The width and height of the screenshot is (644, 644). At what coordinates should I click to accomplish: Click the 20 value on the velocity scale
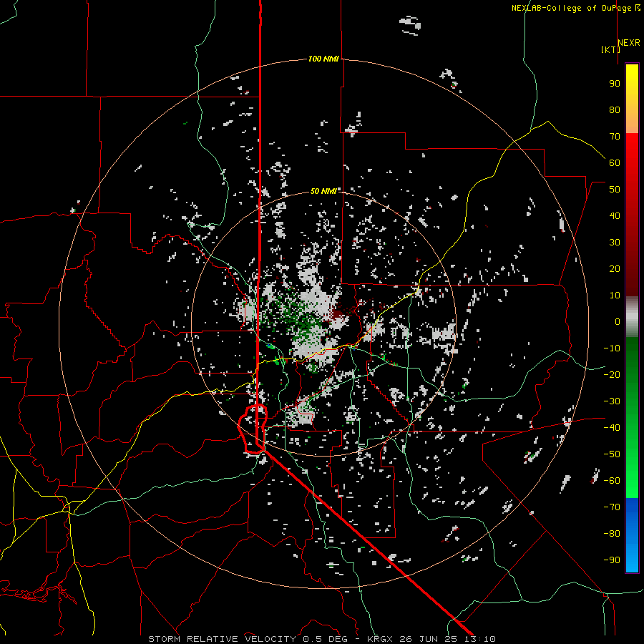click(615, 268)
